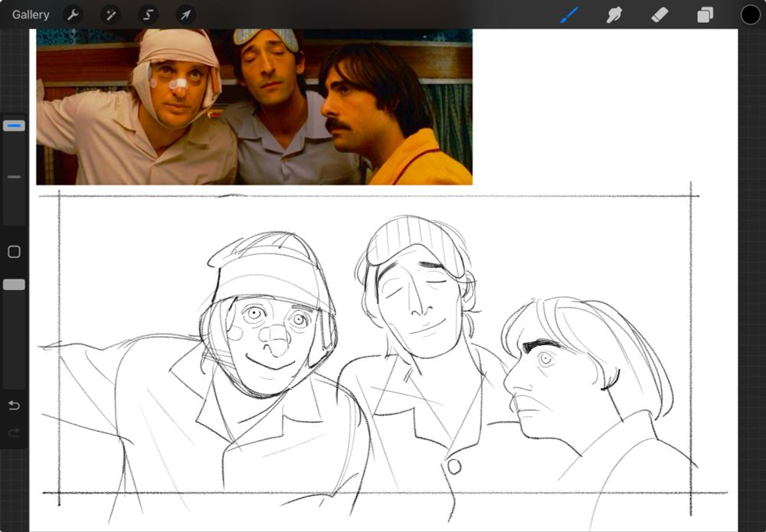Tap the brush size slider handle
The height and width of the screenshot is (532, 766).
14,126
